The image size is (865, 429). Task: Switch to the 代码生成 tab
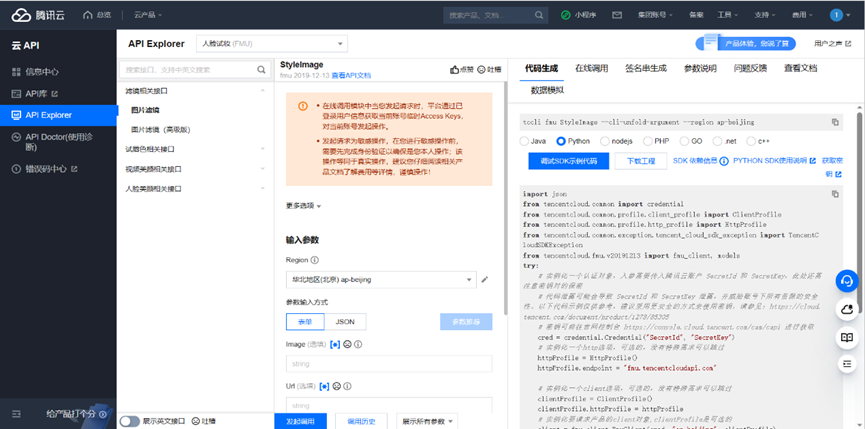[x=541, y=68]
